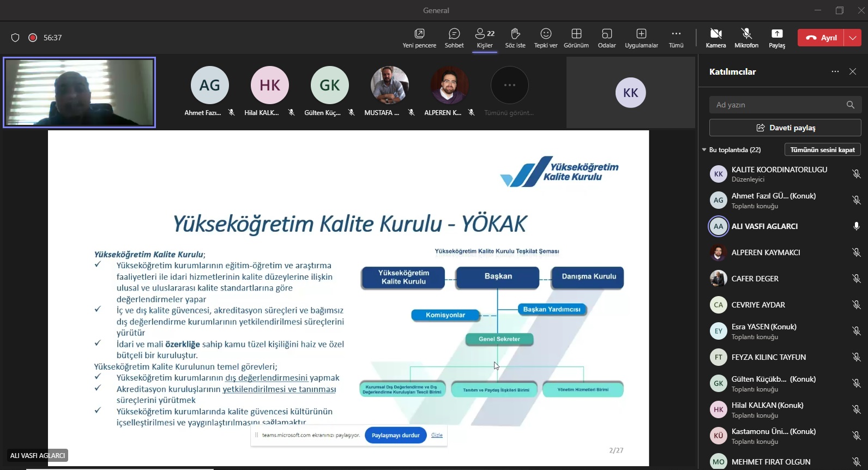Close the Katılımcılar panel
This screenshot has width=868, height=470.
(x=853, y=71)
